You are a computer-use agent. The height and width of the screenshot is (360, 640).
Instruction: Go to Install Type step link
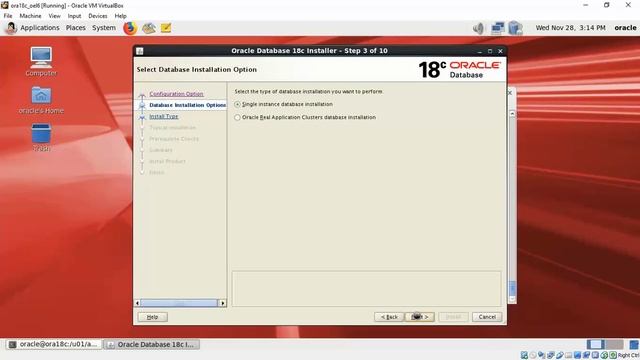point(164,116)
